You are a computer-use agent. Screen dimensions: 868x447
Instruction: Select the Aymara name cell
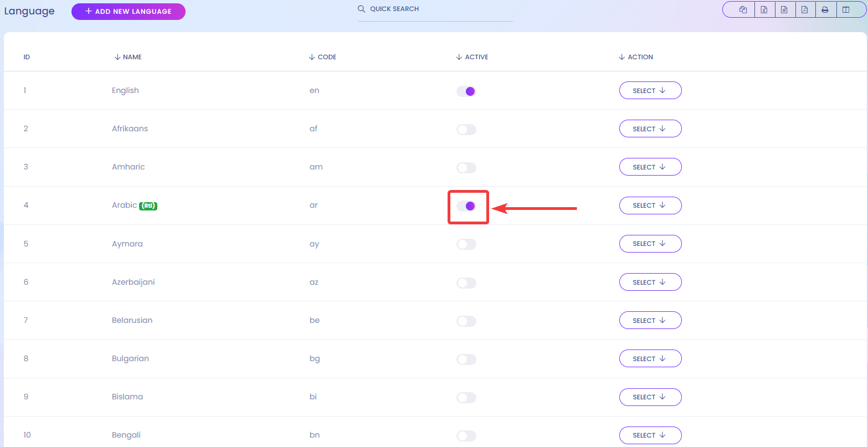click(x=127, y=244)
